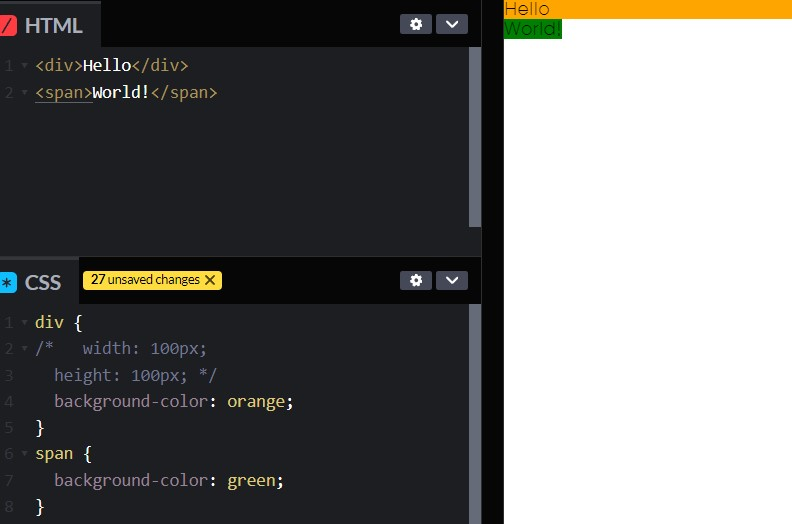Click the orange value in CSS
Viewport: 792px width, 524px height.
(x=256, y=402)
